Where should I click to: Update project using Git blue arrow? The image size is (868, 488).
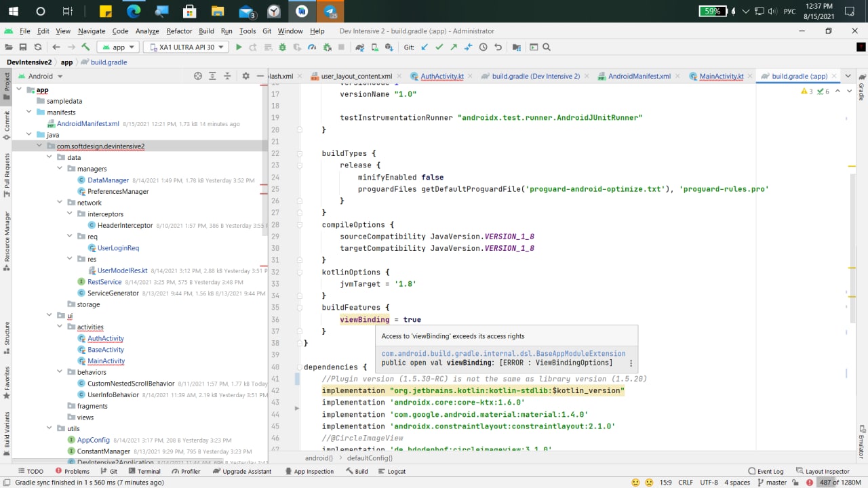[x=425, y=47]
